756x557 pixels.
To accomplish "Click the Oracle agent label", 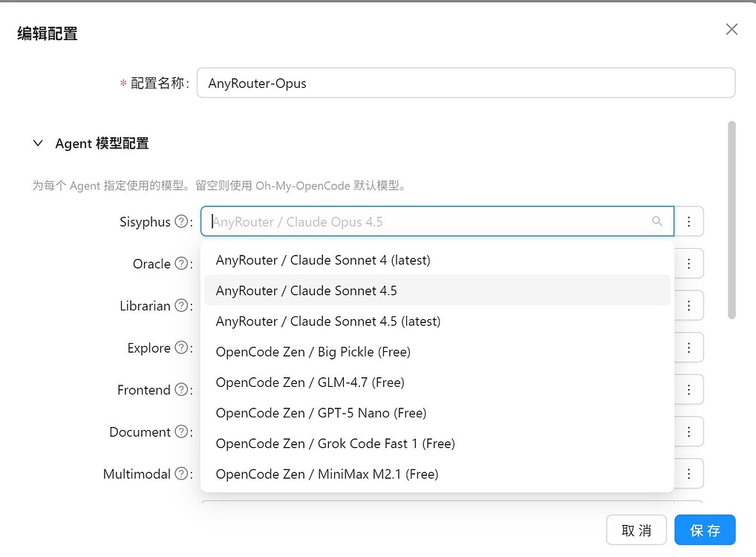I will (151, 264).
